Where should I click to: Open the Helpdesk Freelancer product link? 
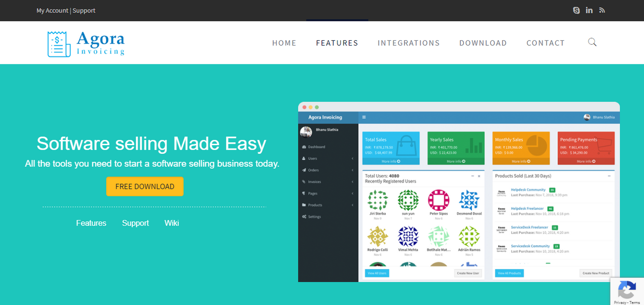click(x=527, y=209)
